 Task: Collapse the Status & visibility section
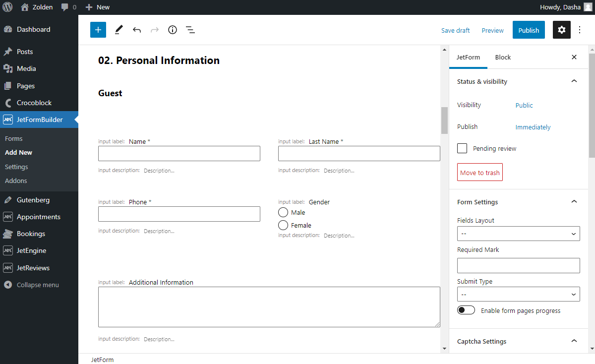coord(574,81)
